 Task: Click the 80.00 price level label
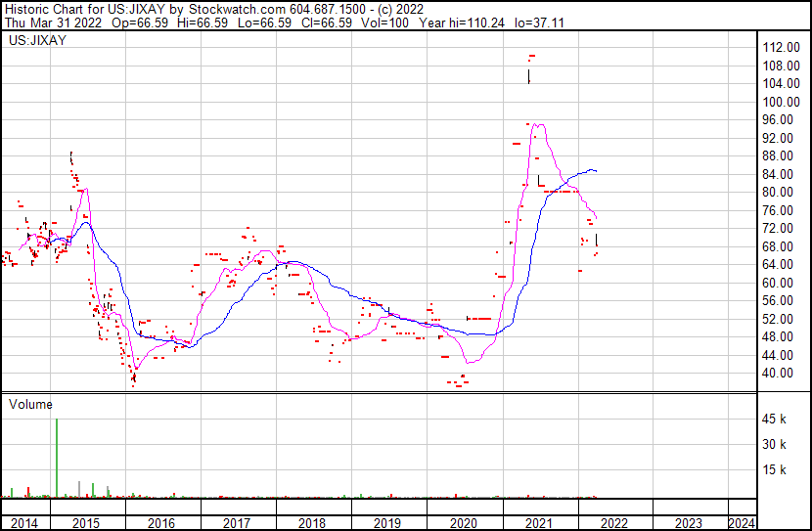tap(779, 193)
